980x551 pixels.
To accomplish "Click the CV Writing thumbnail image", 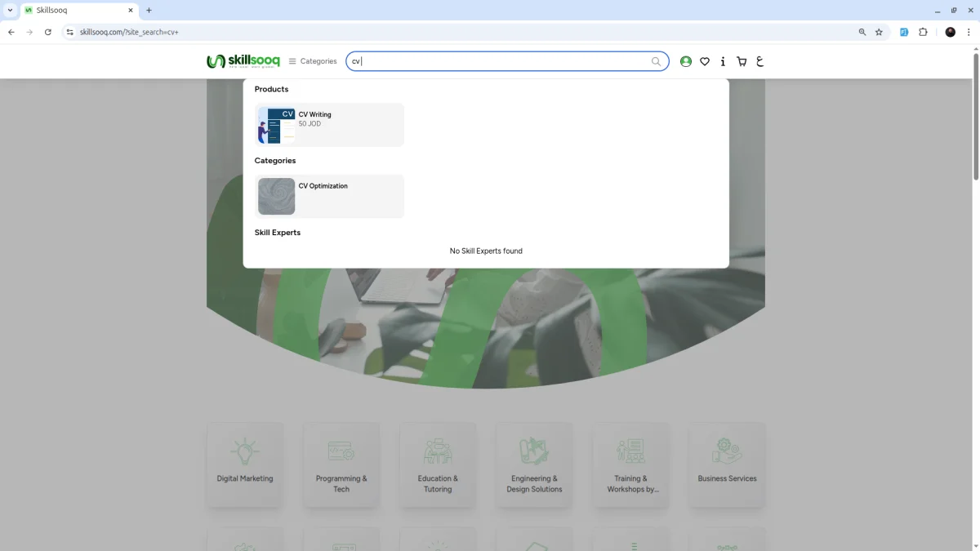I will [x=276, y=125].
